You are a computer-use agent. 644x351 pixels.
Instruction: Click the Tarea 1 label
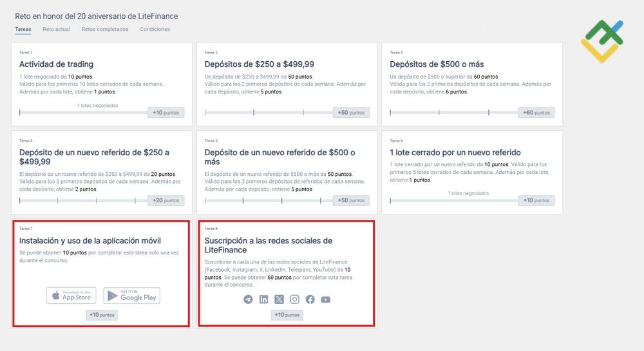(x=26, y=53)
